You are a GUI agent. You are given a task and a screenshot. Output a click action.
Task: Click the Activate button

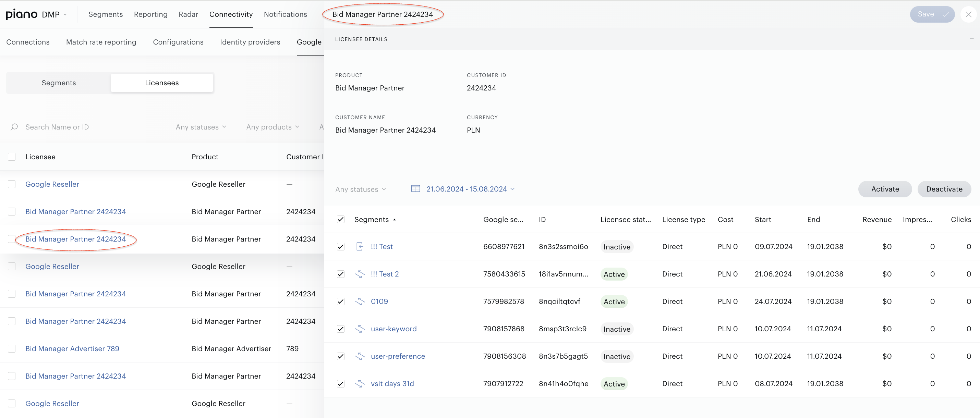(885, 189)
